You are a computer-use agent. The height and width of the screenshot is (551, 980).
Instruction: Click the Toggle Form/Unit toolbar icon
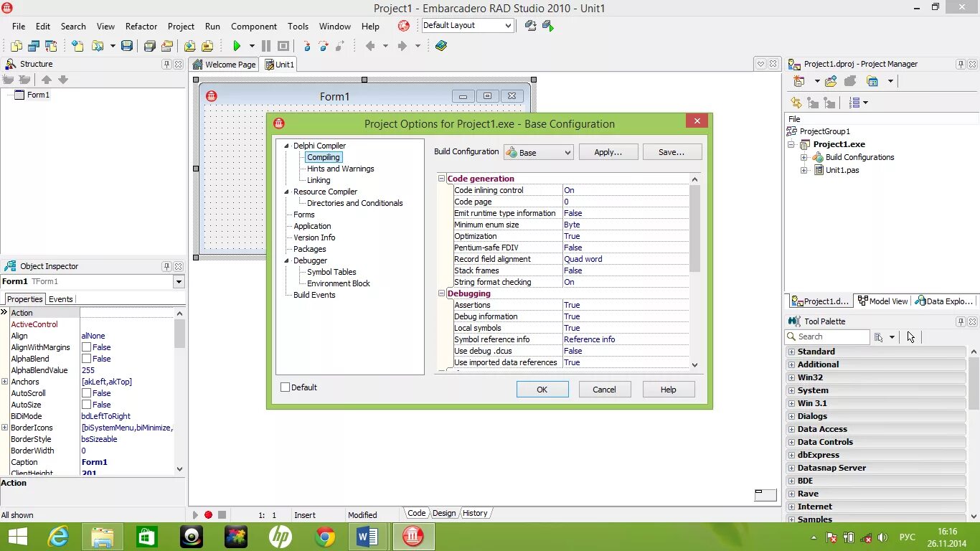point(51,46)
